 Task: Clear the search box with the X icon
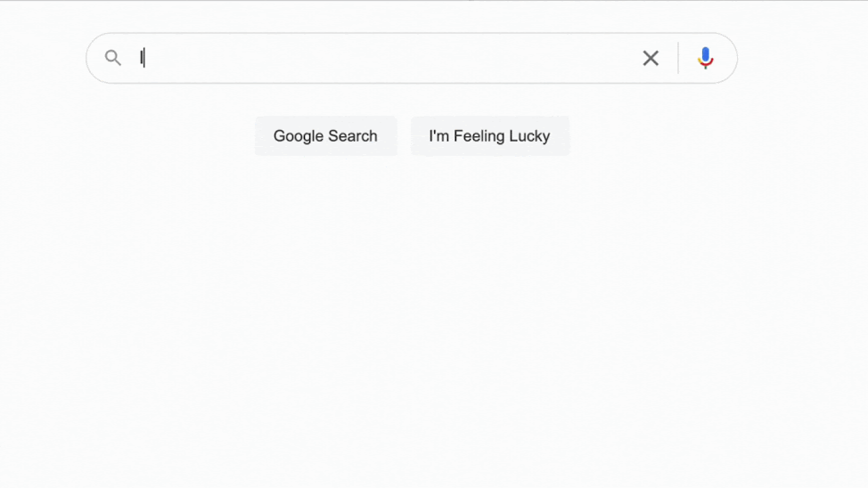click(651, 59)
